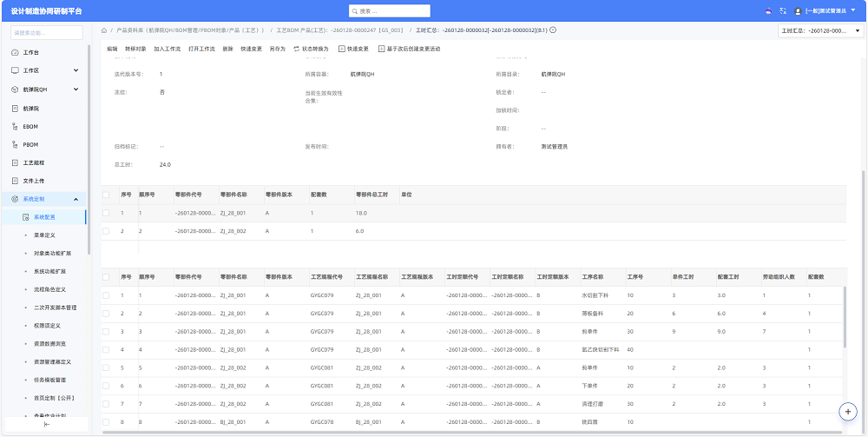Open 对象类功能扩展 in the sidebar
This screenshot has height=437, width=868.
[x=53, y=253]
